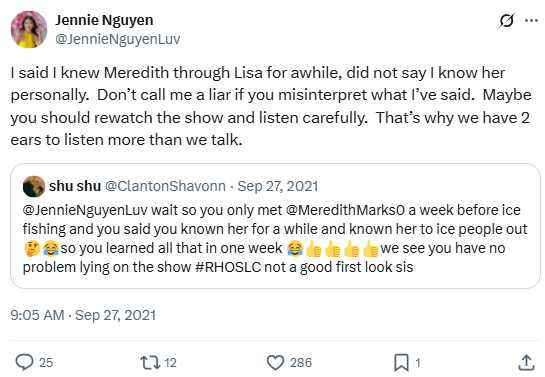This screenshot has width=545, height=377.
Task: View the 286 likes count
Action: click(301, 362)
